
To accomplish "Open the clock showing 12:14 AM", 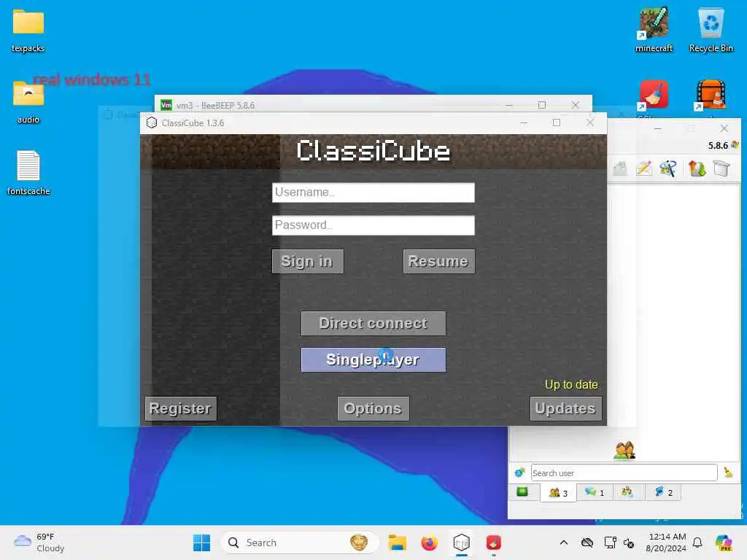I will pos(666,542).
